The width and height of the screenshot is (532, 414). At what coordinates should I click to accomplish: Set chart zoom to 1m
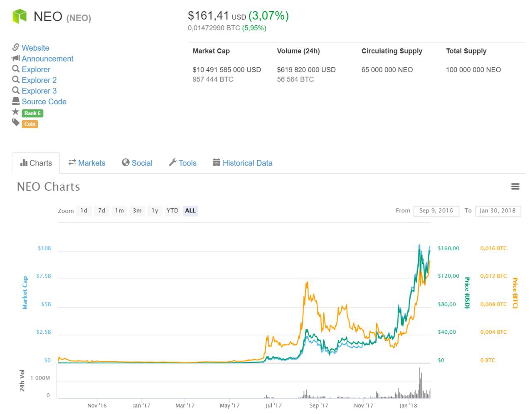point(120,211)
